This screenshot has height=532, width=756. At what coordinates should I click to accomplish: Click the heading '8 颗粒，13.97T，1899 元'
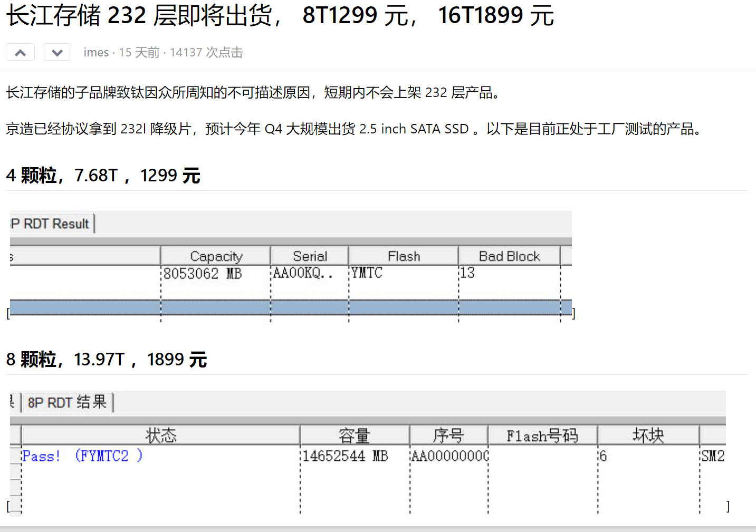coord(107,360)
